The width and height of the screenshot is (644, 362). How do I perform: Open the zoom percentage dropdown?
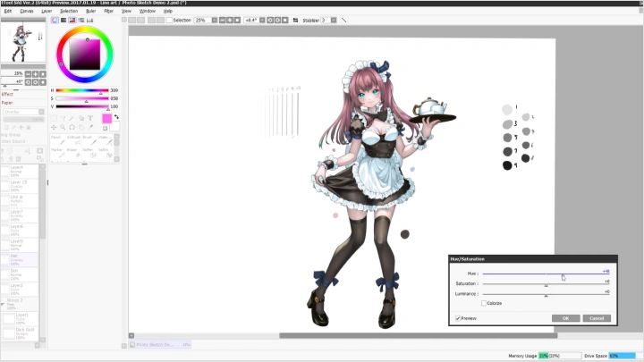pos(215,20)
